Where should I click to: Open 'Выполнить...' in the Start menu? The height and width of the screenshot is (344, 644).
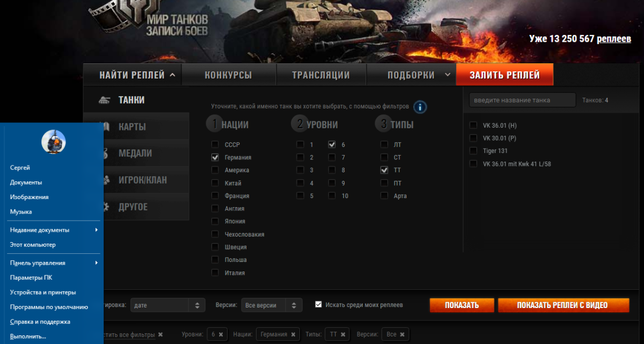click(28, 336)
